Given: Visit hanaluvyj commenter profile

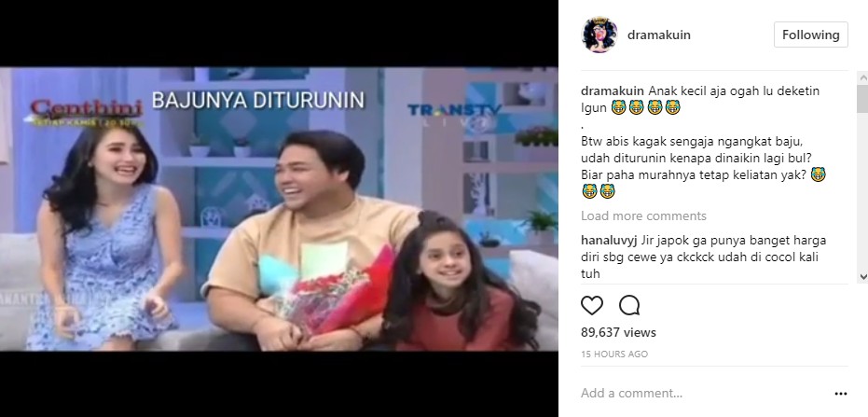Looking at the screenshot, I should pos(609,241).
